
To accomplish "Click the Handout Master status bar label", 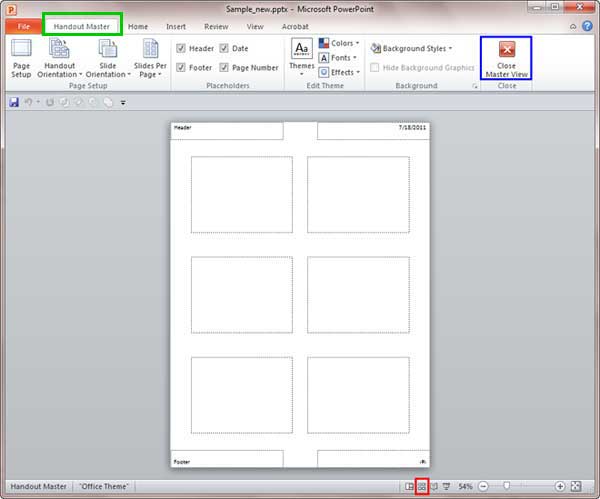I will click(x=38, y=486).
